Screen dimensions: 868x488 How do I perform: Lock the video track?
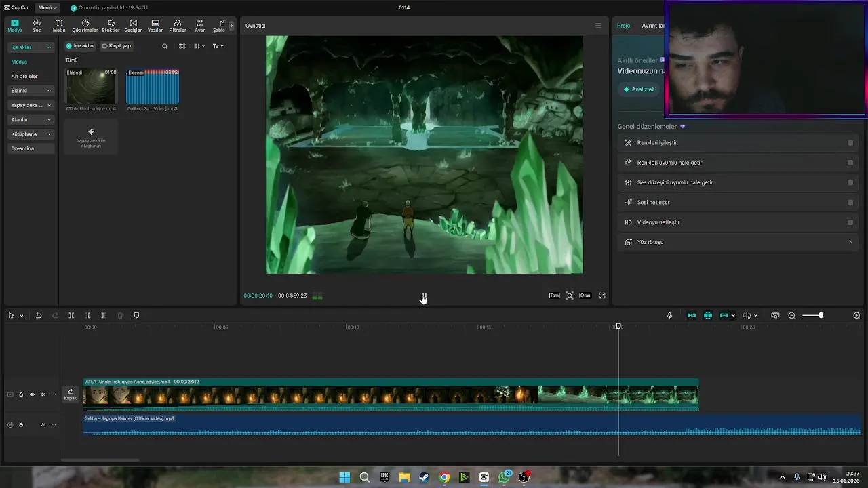pyautogui.click(x=21, y=394)
